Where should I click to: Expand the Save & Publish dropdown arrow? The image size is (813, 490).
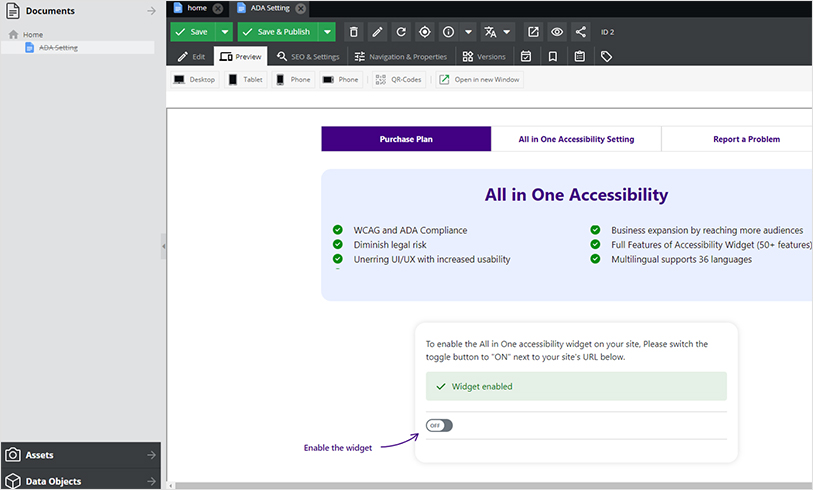[x=327, y=32]
